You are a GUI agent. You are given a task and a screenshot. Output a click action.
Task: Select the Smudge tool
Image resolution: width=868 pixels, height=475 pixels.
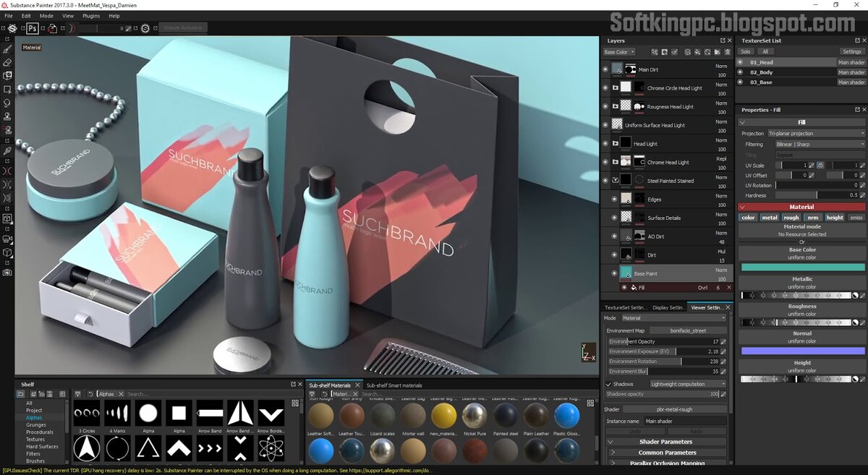pos(7,103)
